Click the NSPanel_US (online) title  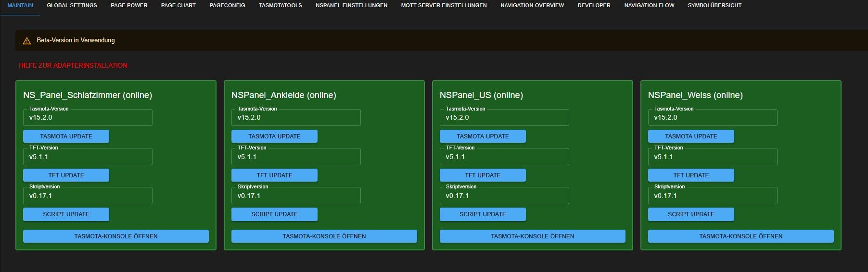(481, 95)
